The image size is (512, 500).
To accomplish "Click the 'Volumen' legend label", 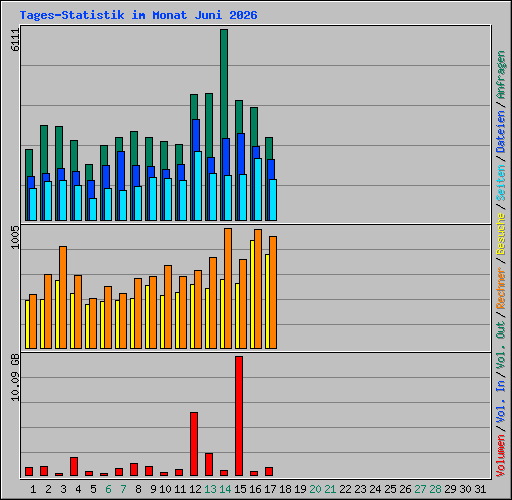I will point(501,456).
